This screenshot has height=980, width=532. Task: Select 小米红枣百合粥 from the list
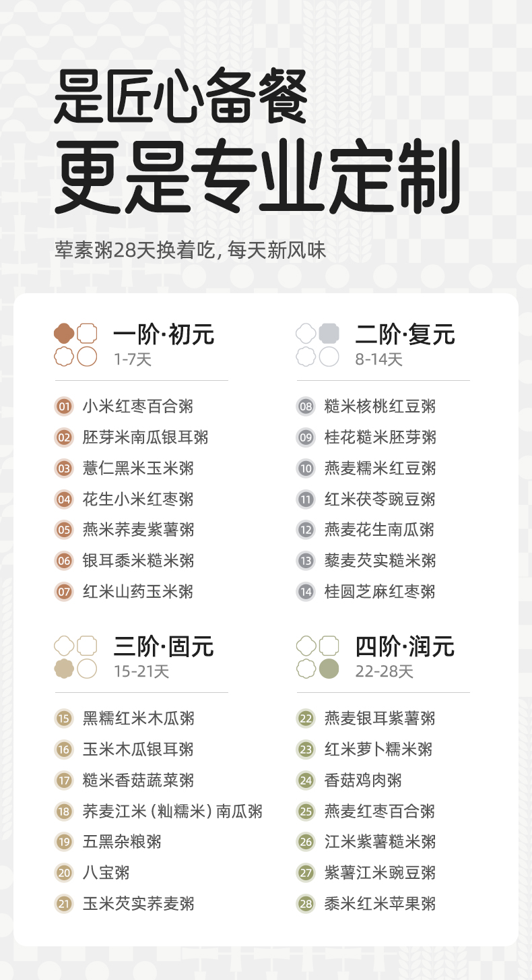click(138, 406)
